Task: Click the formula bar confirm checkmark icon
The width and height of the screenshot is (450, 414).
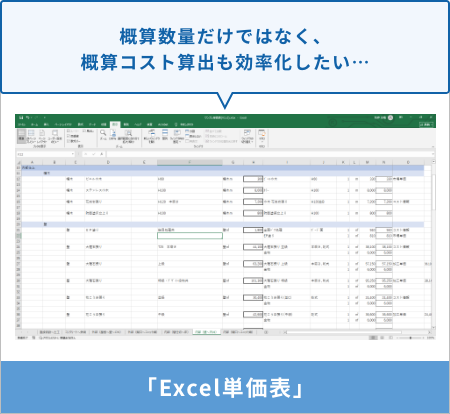Action: click(94, 154)
